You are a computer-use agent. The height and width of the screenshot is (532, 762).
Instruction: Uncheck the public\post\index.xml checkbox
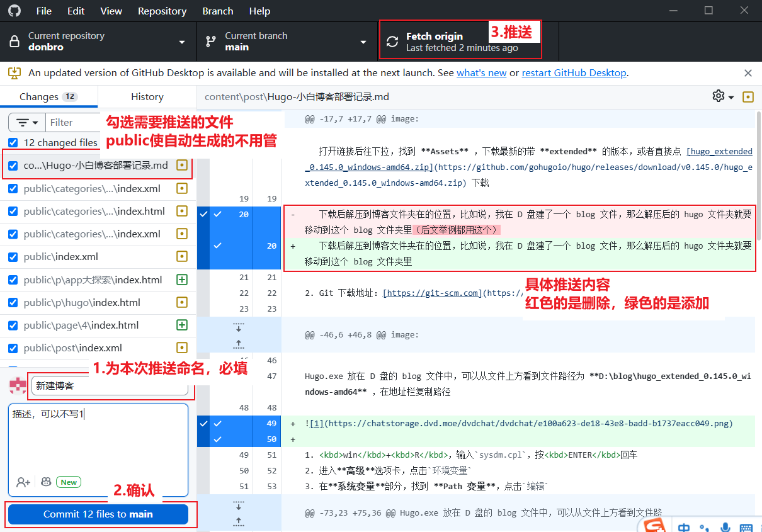pos(13,348)
